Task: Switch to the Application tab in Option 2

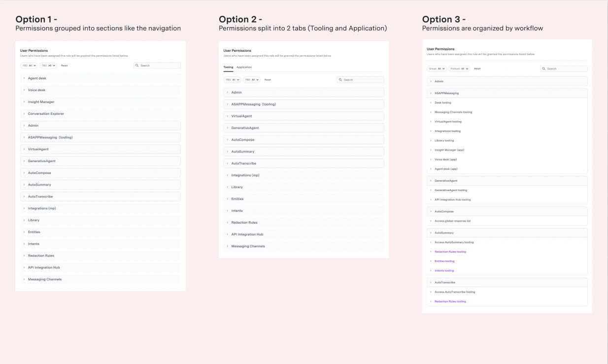Action: tap(244, 67)
